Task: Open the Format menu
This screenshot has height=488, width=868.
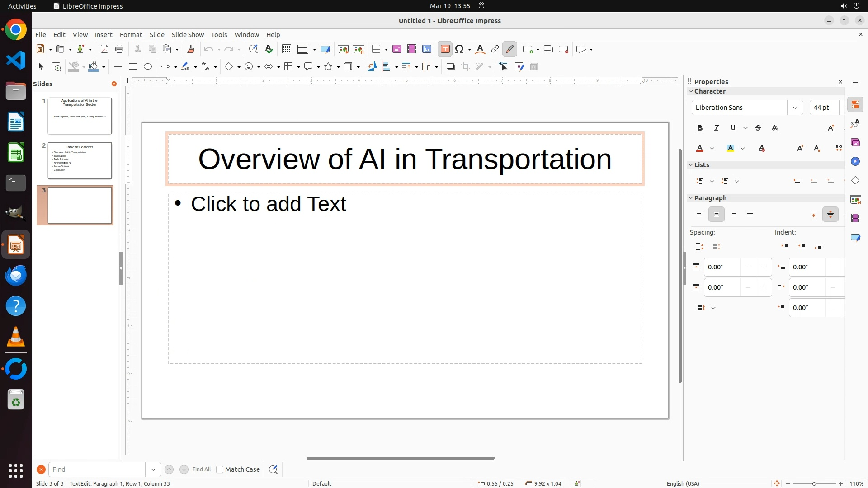Action: (131, 35)
